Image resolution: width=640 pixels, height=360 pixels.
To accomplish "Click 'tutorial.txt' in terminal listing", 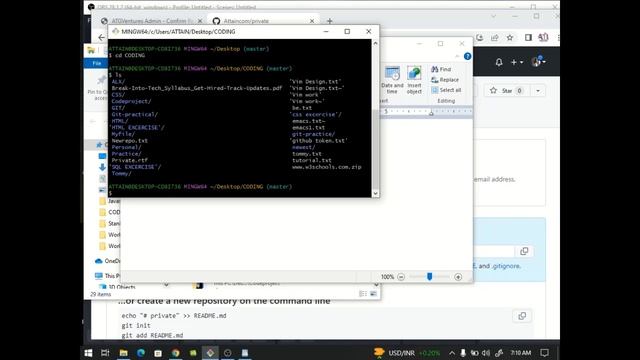I will tap(311, 160).
